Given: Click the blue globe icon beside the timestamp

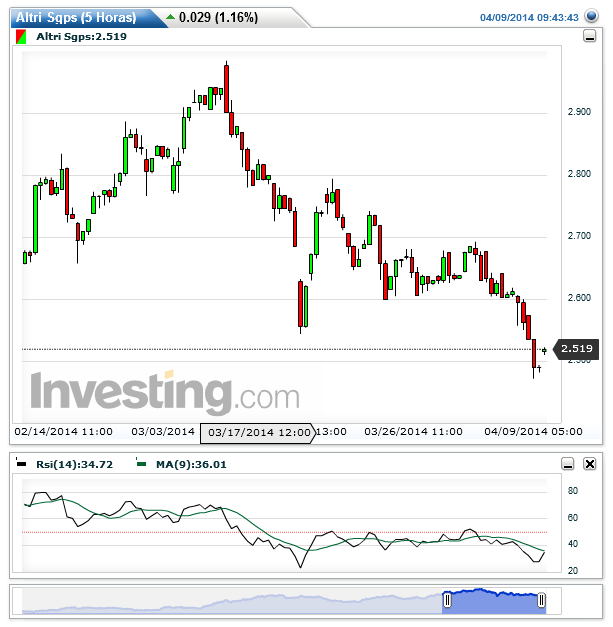Looking at the screenshot, I should pyautogui.click(x=591, y=16).
